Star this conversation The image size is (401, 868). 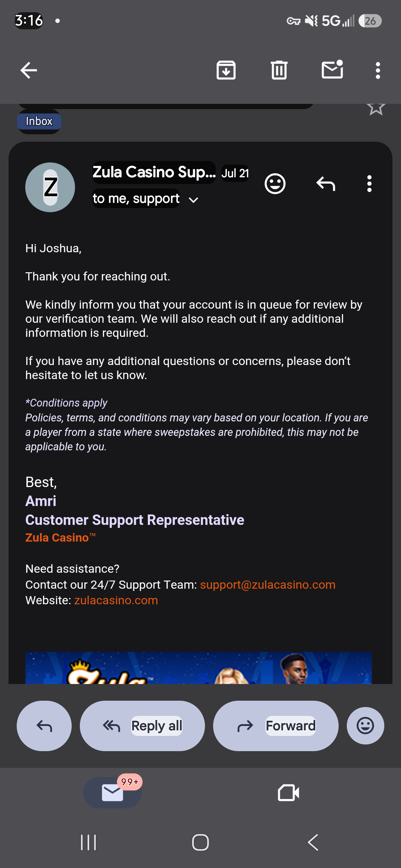(376, 108)
